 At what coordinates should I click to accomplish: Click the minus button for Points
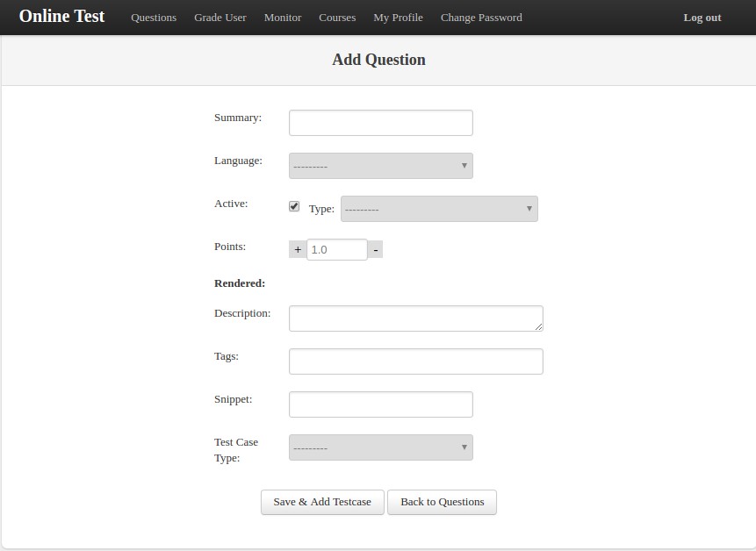tap(375, 249)
